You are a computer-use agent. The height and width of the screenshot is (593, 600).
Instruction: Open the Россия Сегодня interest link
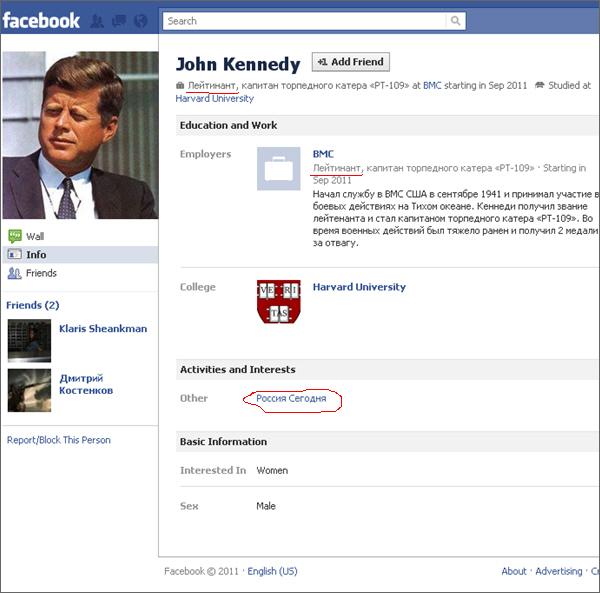point(291,398)
